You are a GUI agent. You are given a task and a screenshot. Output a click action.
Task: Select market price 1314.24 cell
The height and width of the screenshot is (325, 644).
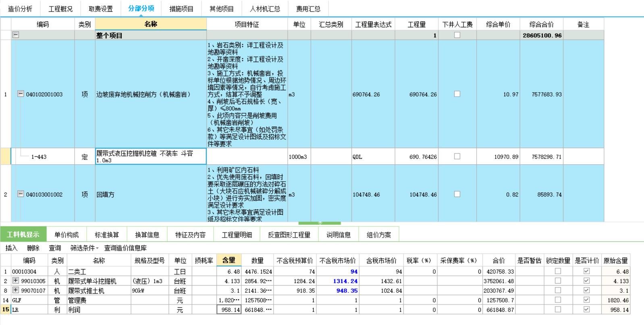337,281
